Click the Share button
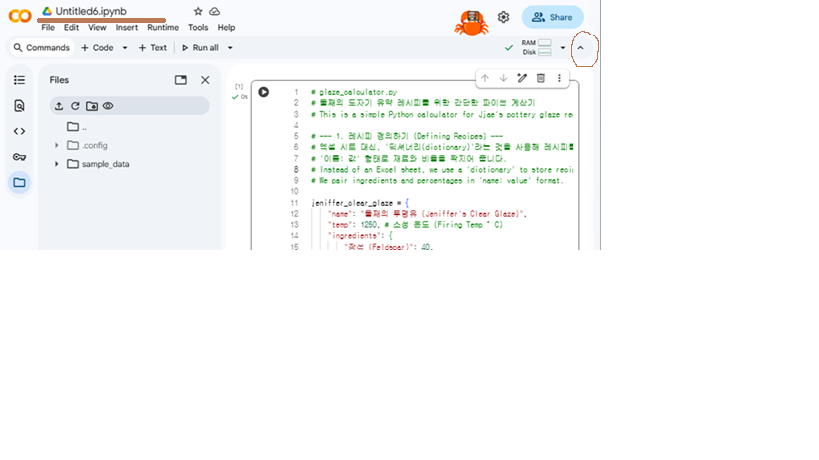This screenshot has height=460, width=819. tap(553, 17)
